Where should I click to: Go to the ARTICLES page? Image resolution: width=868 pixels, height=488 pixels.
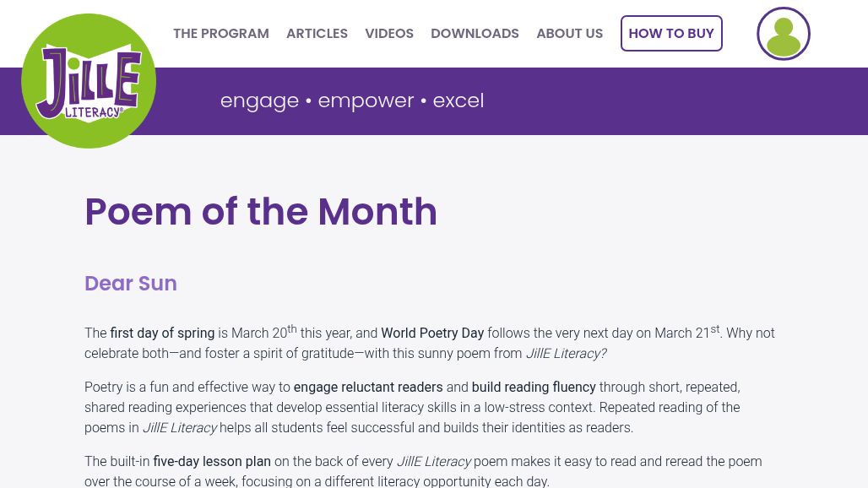[x=317, y=34]
